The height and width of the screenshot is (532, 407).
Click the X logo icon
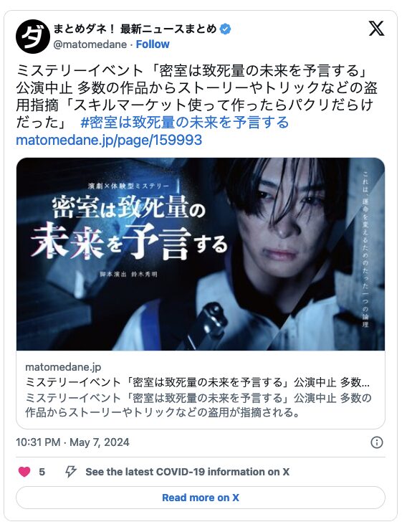click(376, 28)
